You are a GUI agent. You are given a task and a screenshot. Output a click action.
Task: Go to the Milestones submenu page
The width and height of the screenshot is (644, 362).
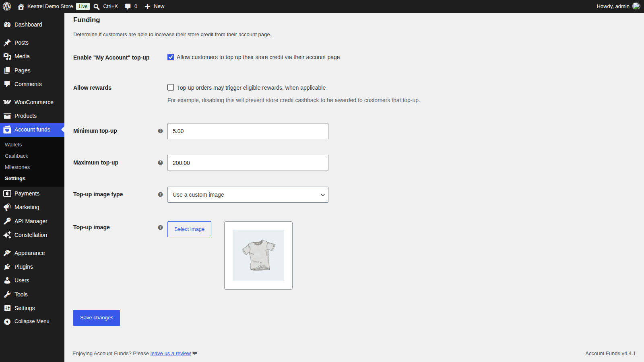tap(17, 167)
